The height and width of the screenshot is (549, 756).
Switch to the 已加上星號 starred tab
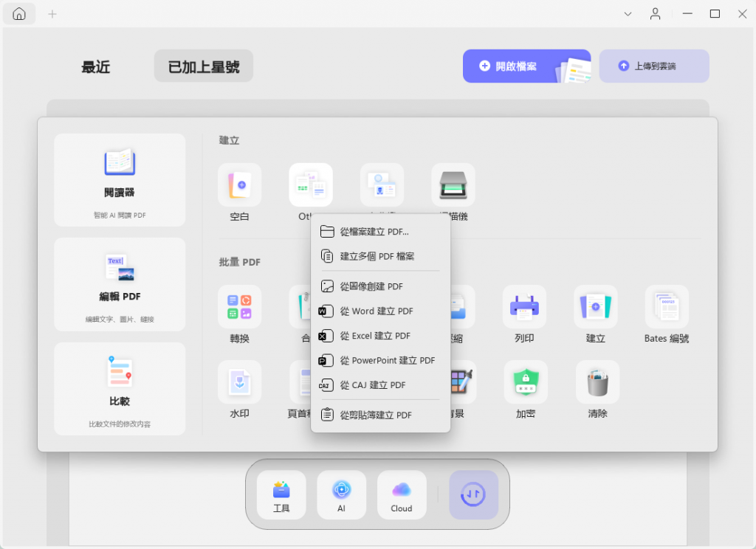point(204,66)
